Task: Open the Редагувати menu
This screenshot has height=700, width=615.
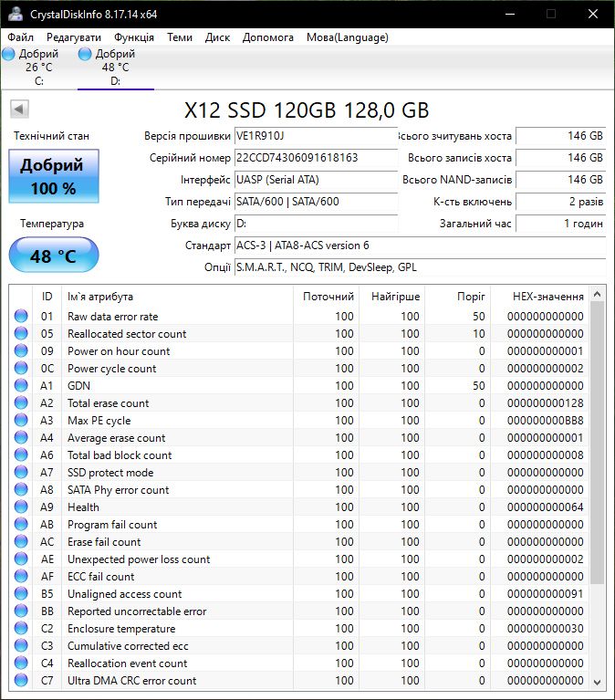Action: [x=74, y=37]
